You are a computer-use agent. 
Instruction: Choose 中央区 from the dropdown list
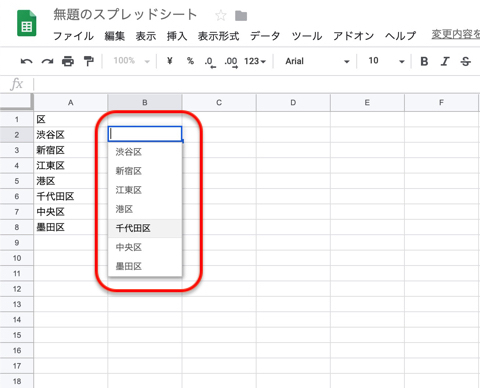point(145,247)
